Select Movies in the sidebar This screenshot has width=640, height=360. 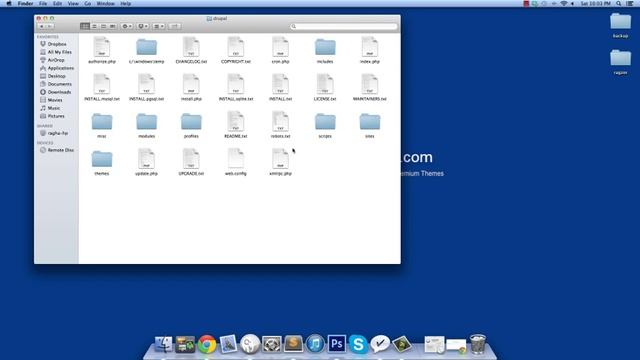click(51, 100)
